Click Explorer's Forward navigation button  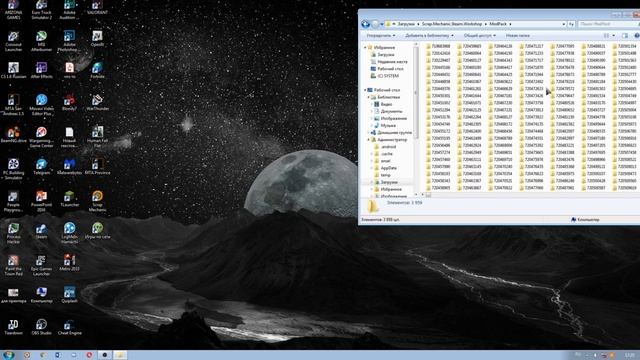pyautogui.click(x=375, y=24)
